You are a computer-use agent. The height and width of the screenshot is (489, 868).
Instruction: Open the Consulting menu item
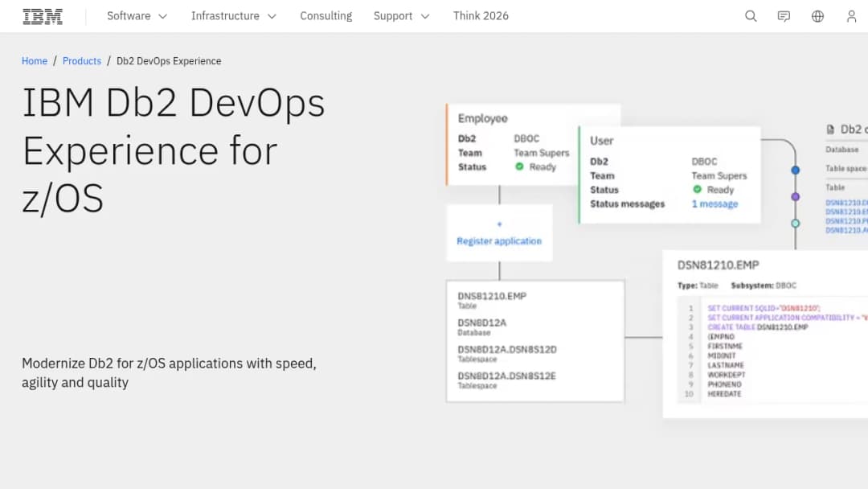(326, 16)
